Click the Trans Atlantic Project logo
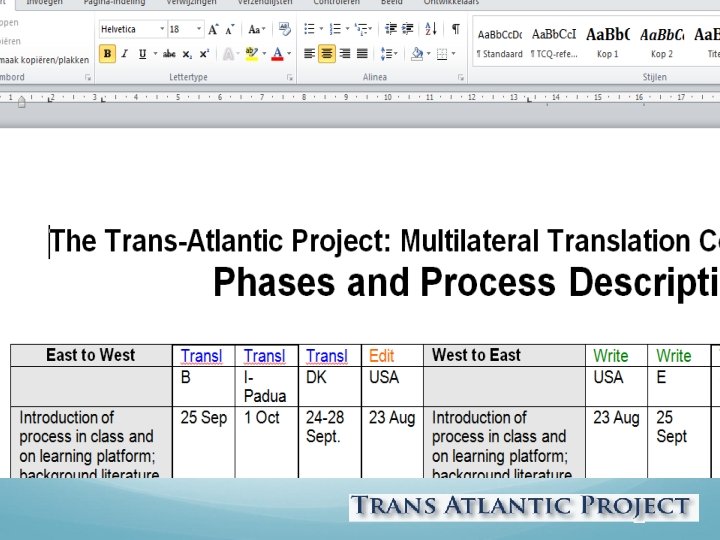The height and width of the screenshot is (540, 720). pyautogui.click(x=523, y=507)
